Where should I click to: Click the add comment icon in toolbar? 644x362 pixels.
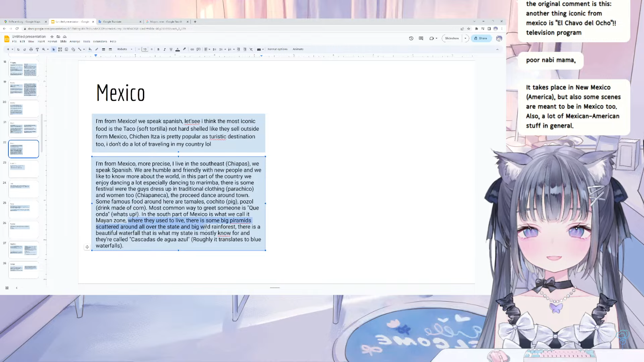pyautogui.click(x=198, y=49)
